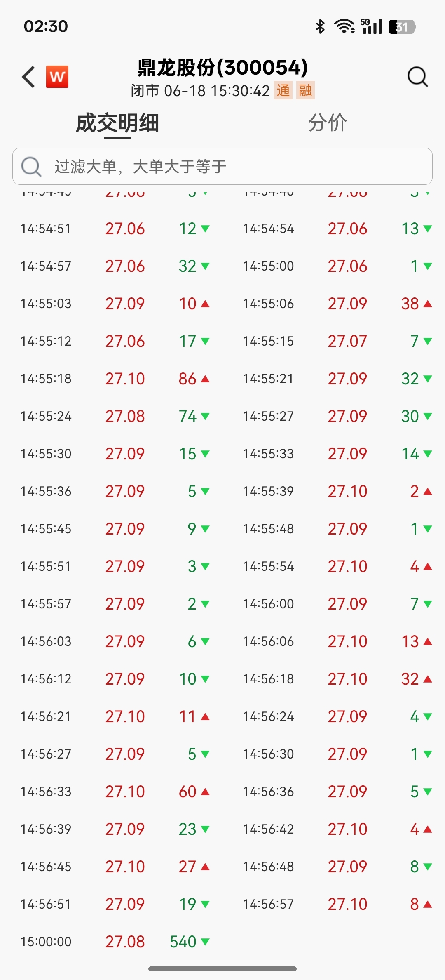Screen dimensions: 445x980
Task: Switch to 成交明细 tab
Action: coord(117,123)
